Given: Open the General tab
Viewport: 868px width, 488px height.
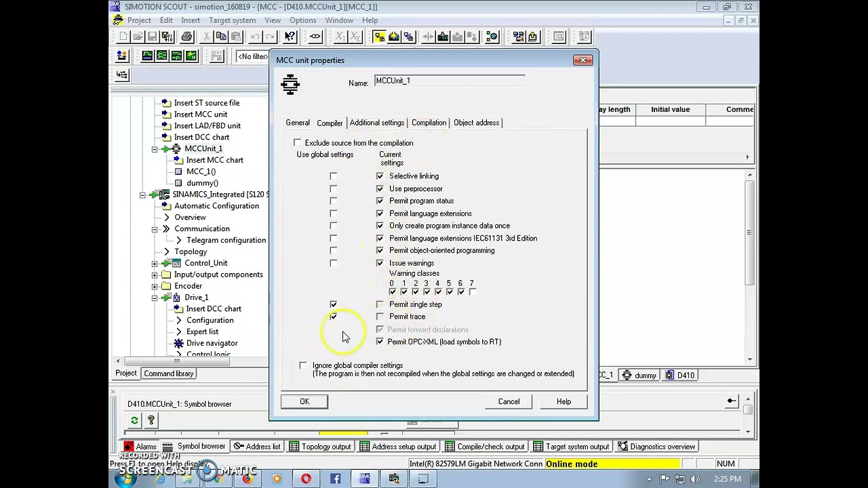Looking at the screenshot, I should pyautogui.click(x=298, y=123).
